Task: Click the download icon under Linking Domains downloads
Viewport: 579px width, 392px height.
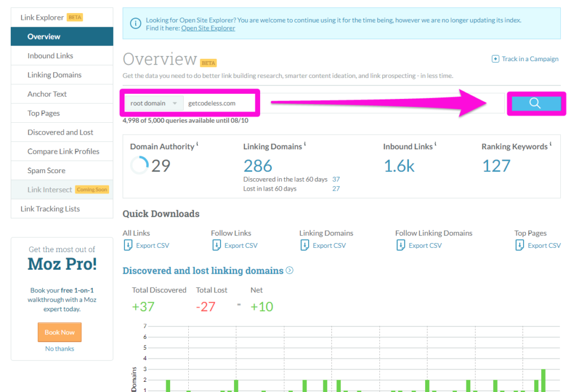Action: coord(305,245)
